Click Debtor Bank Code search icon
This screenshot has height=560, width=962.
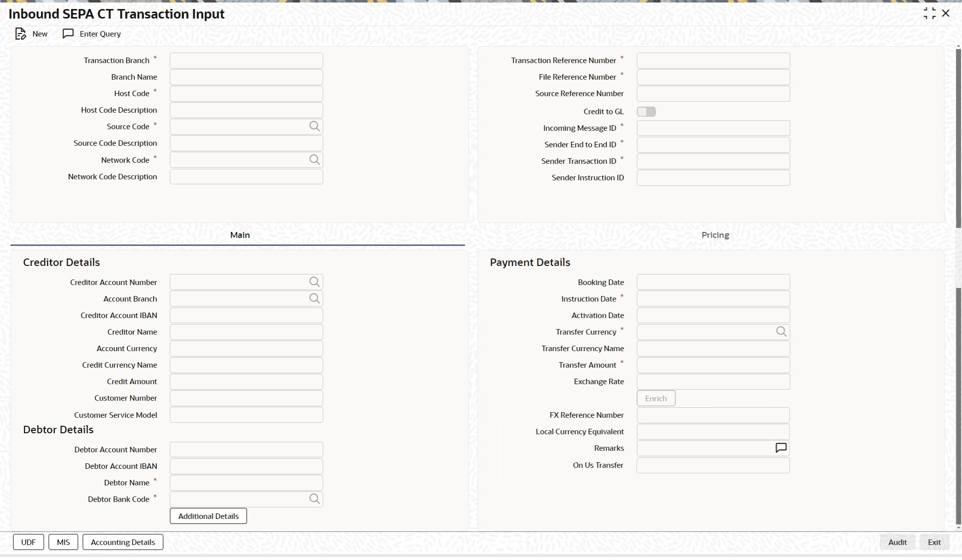pos(314,499)
